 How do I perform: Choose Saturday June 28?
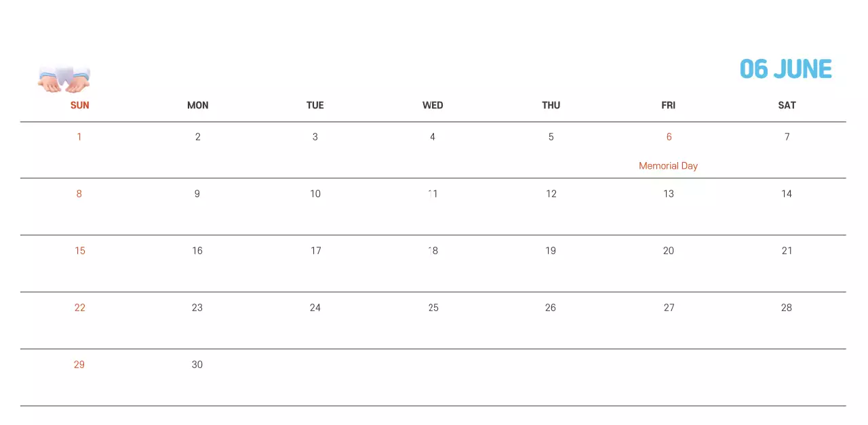[787, 308]
